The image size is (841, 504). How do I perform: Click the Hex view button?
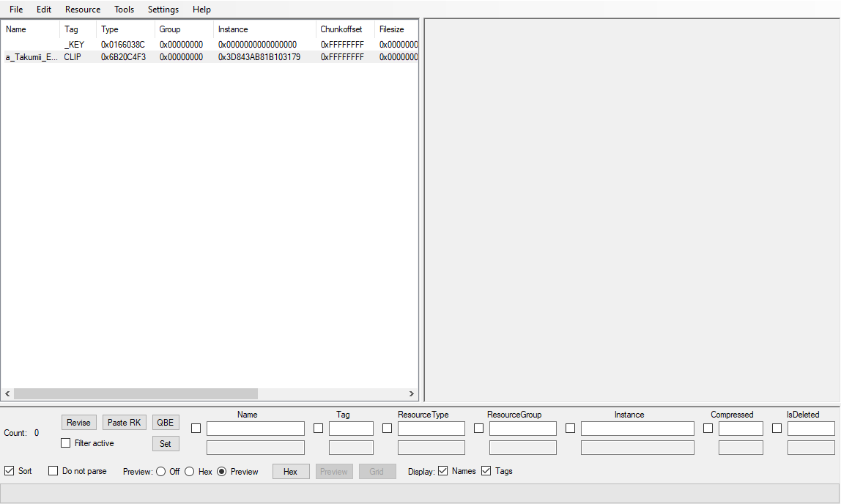click(x=291, y=472)
